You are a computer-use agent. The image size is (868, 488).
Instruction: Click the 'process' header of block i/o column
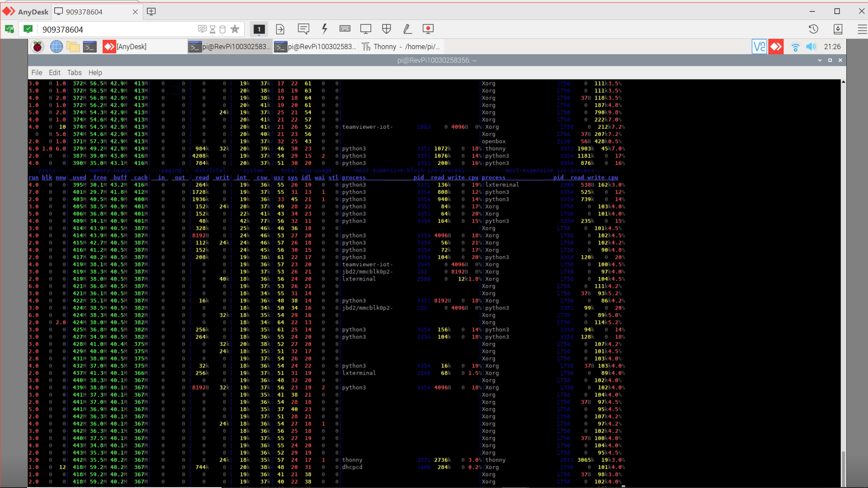(x=354, y=178)
